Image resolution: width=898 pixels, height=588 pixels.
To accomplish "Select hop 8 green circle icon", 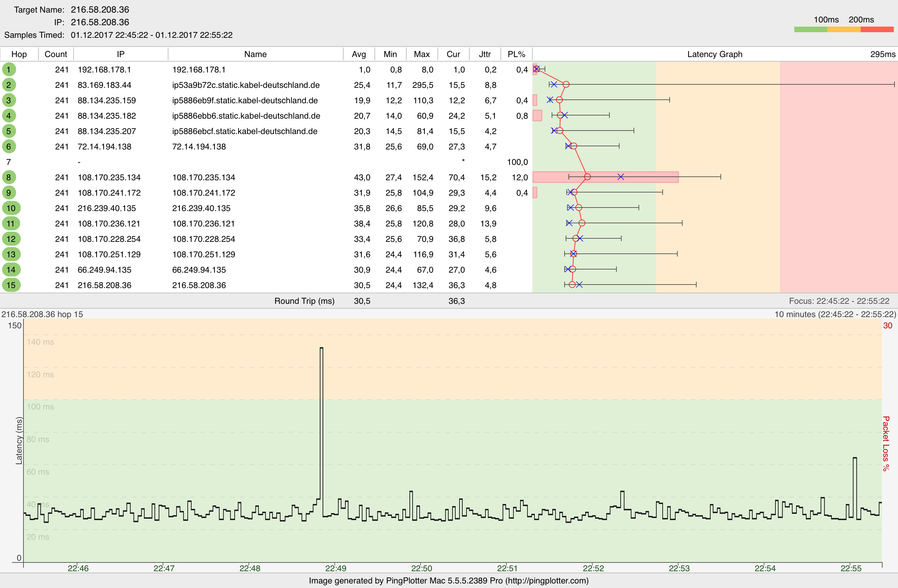I will coord(9,177).
